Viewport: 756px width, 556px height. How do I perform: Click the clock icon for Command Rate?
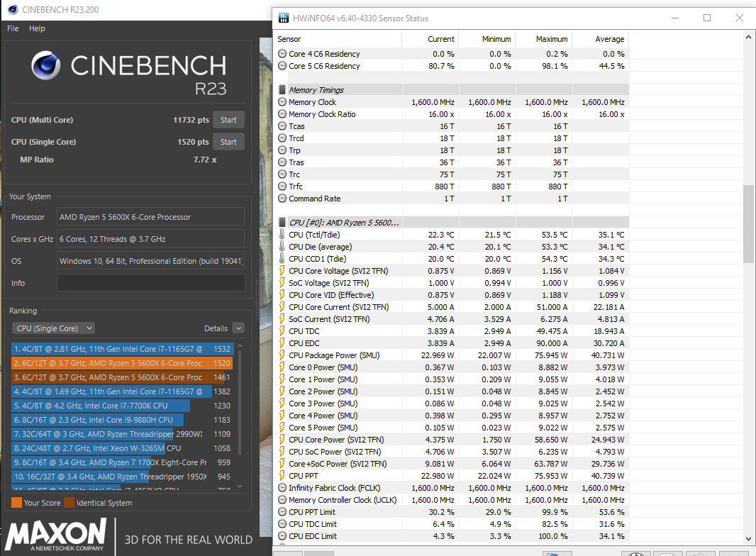tap(282, 198)
